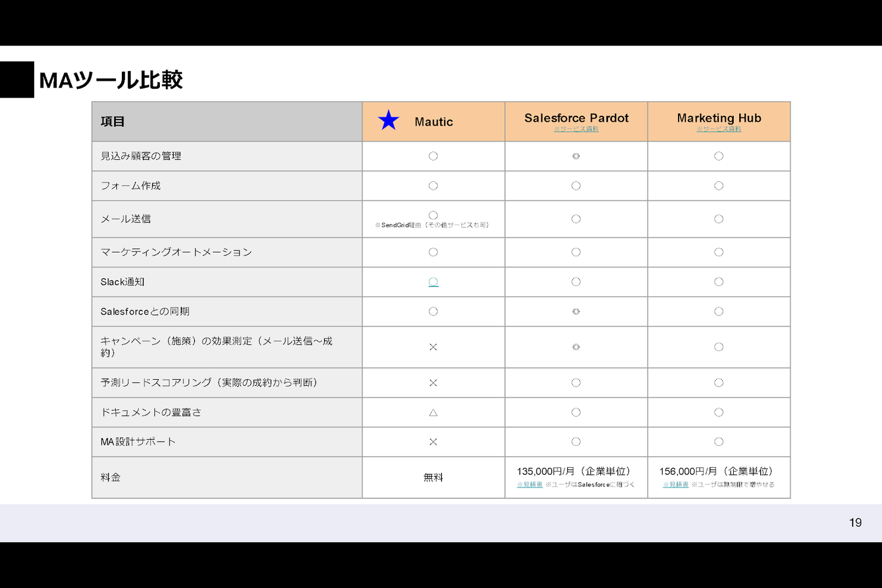Select the 無料 price cell for Mautic
882x588 pixels.
pyautogui.click(x=433, y=477)
